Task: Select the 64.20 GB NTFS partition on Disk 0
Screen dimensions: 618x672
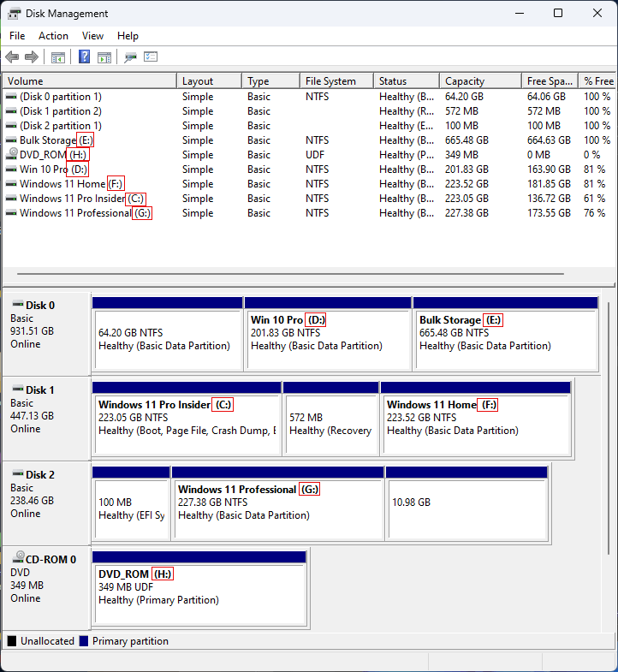Action: coord(168,333)
